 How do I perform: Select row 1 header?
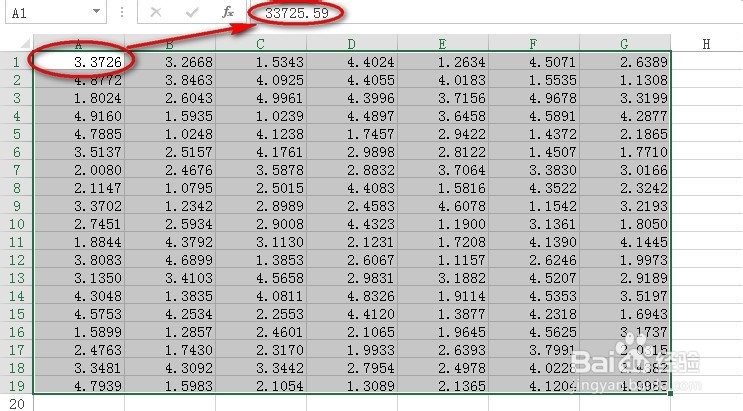click(17, 62)
